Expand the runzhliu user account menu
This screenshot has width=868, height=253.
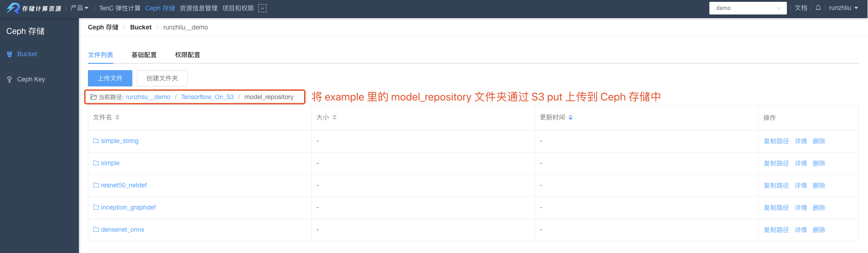[844, 8]
